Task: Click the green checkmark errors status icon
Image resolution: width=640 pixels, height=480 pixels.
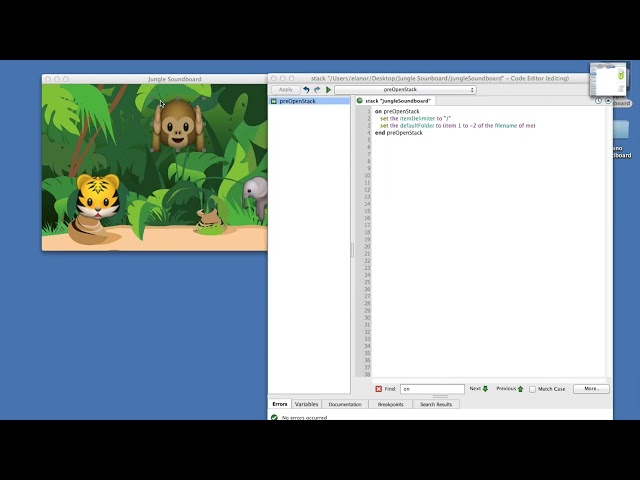Action: 274,417
